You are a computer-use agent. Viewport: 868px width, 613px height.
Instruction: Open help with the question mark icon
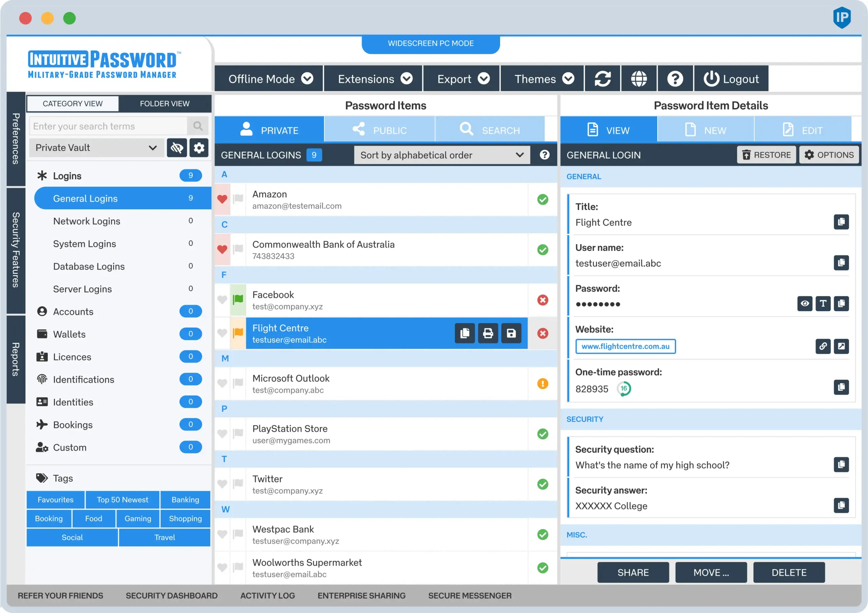coord(675,79)
